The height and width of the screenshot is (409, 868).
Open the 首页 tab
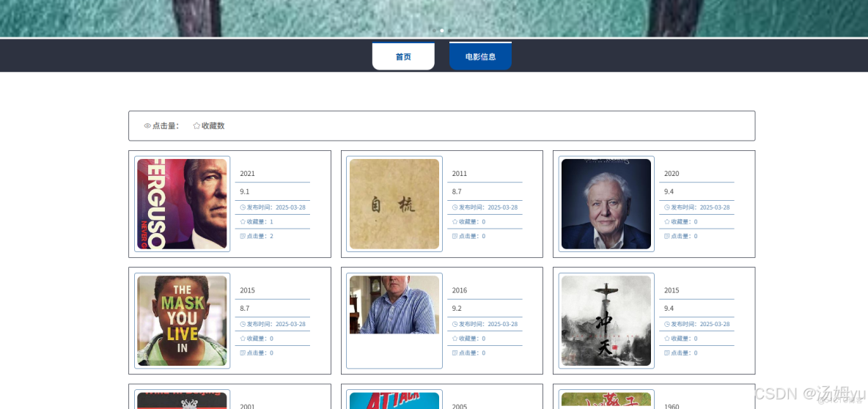(x=403, y=56)
